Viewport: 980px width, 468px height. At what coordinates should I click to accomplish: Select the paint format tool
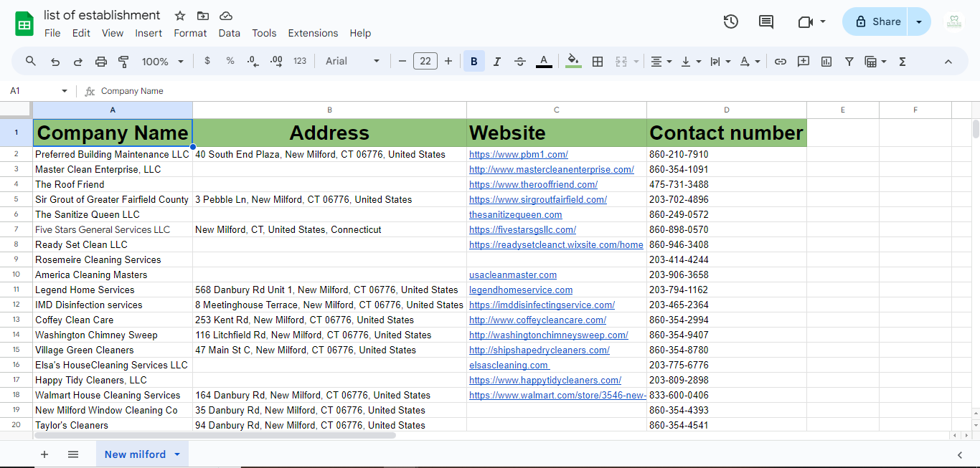[123, 62]
